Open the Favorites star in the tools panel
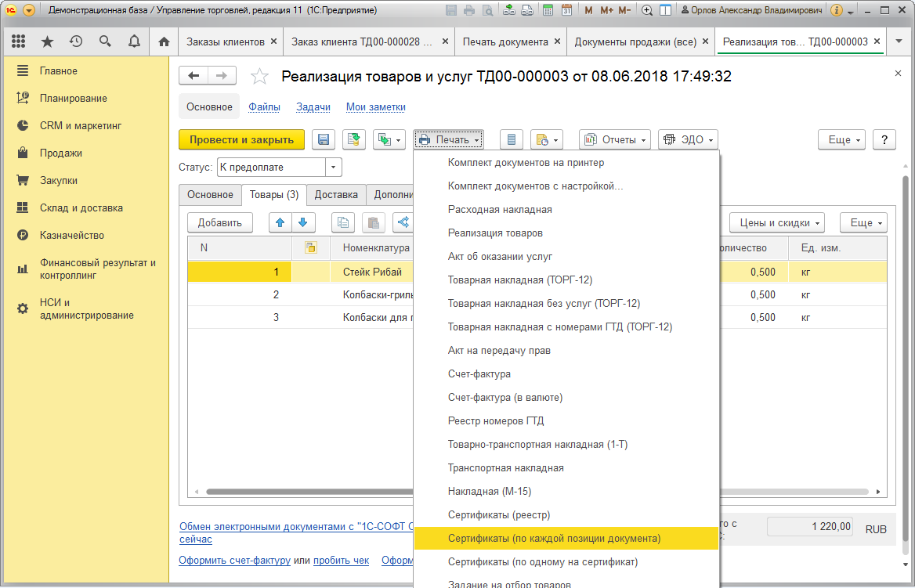This screenshot has height=588, width=915. 47,41
